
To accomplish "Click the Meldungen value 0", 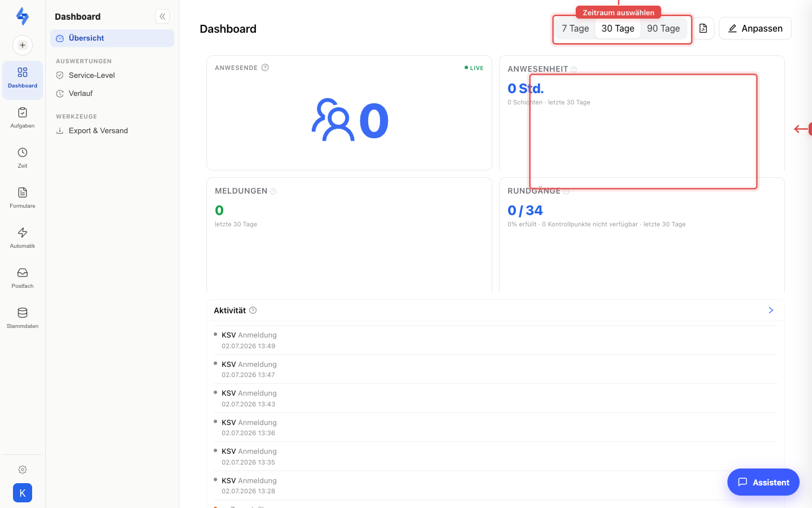I will tap(219, 211).
